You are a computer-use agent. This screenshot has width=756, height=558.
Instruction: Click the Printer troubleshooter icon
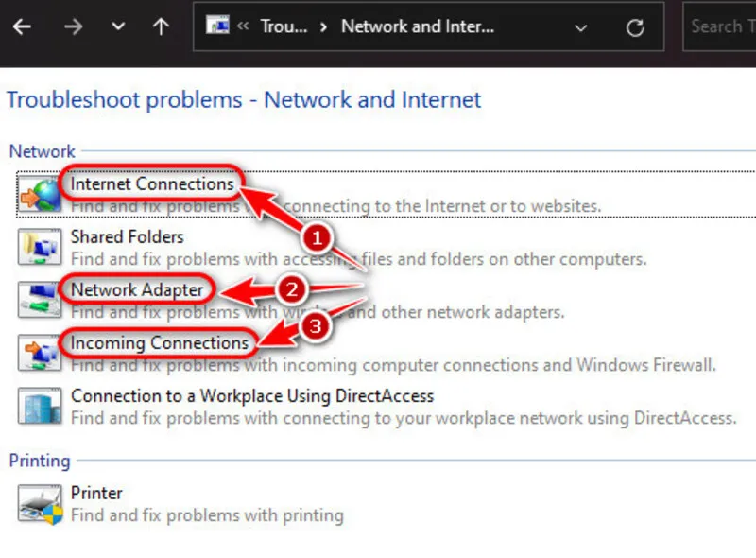(40, 504)
